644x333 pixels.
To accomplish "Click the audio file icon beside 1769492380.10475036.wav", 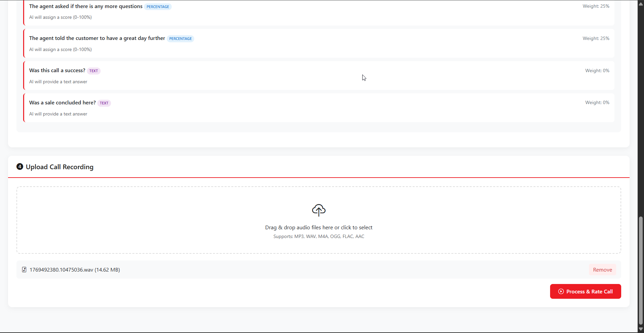I will (24, 270).
